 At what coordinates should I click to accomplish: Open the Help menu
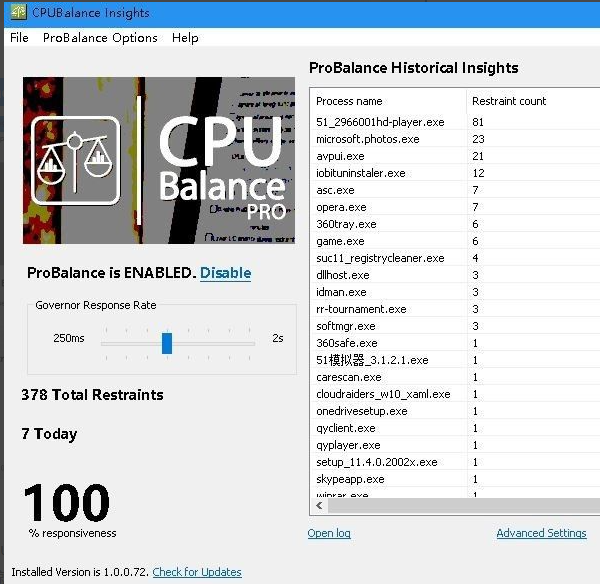[x=185, y=38]
